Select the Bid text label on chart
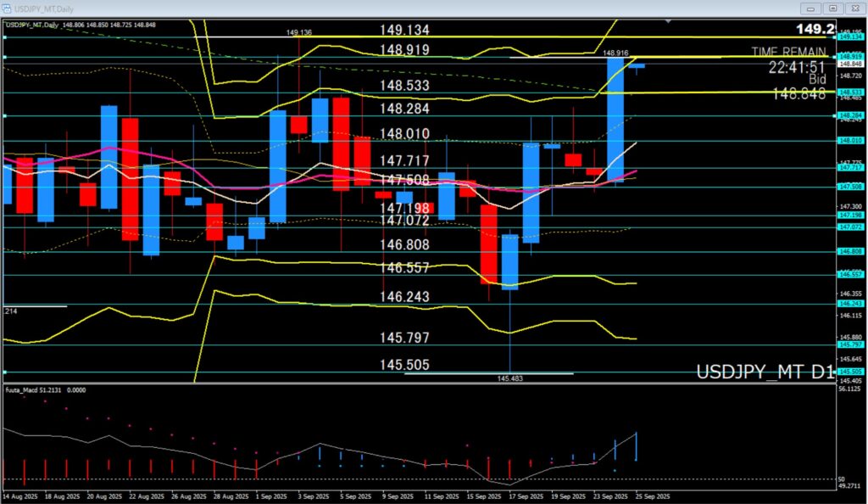Image resolution: width=868 pixels, height=504 pixels. pos(816,80)
